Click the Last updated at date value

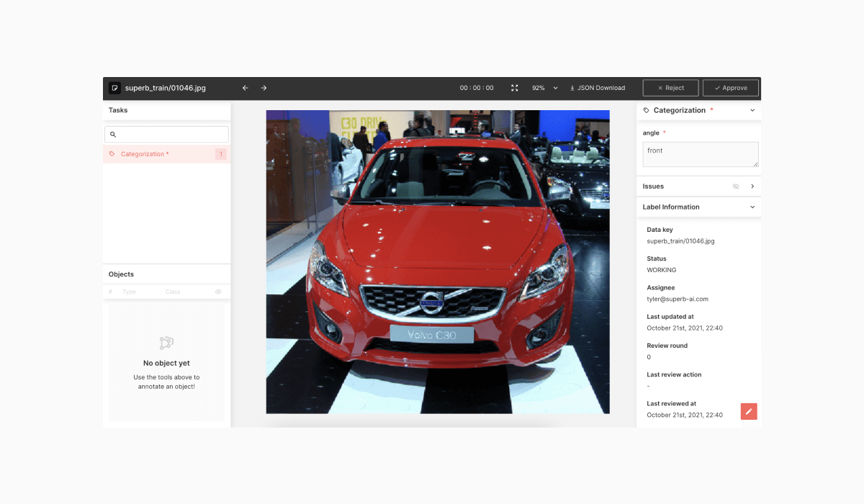[x=685, y=328]
